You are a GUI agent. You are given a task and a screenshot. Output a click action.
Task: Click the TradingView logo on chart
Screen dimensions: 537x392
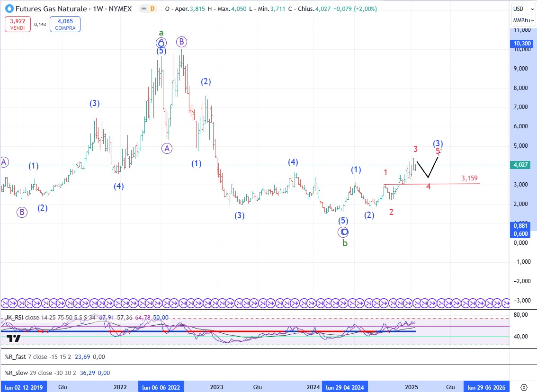click(14, 338)
